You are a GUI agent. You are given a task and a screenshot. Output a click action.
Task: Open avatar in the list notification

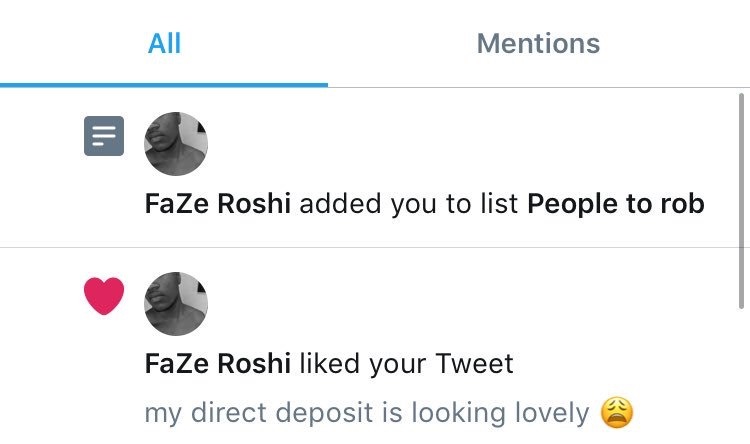177,144
